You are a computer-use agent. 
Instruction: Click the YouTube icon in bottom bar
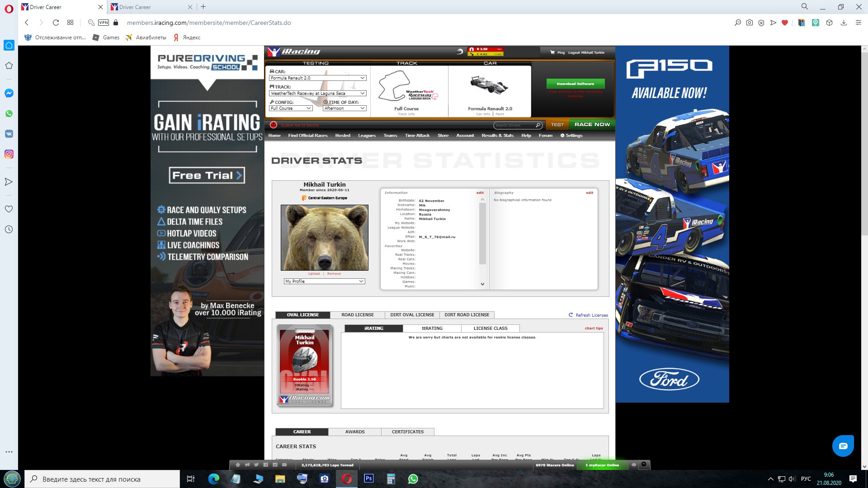(284, 465)
